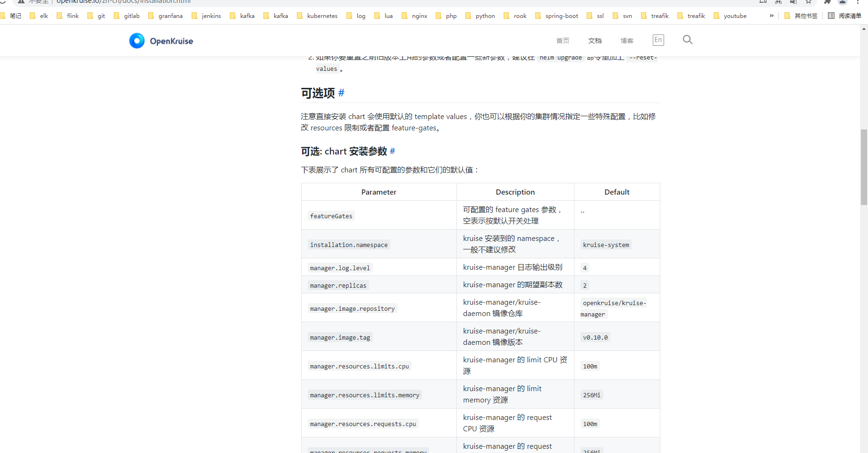Open the flink bookmark folder
Image resolution: width=868 pixels, height=453 pixels.
pos(68,16)
